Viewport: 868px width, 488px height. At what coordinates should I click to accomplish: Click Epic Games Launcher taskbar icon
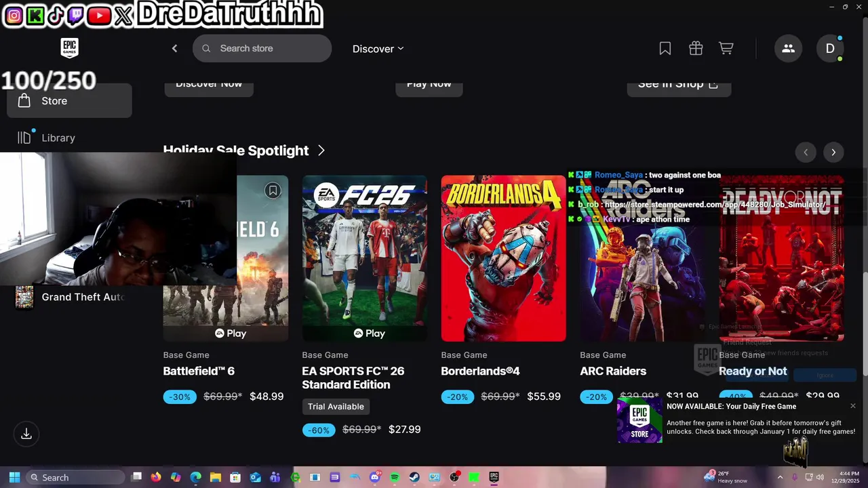click(x=494, y=477)
